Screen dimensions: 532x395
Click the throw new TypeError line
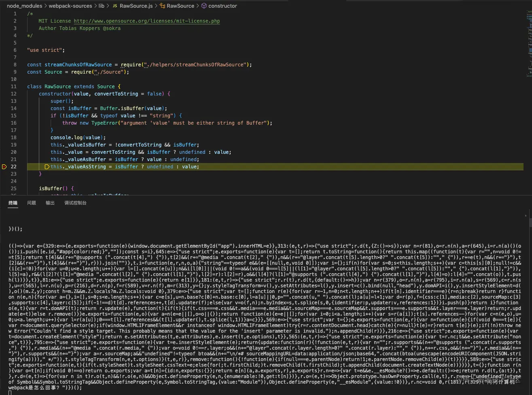[167, 123]
